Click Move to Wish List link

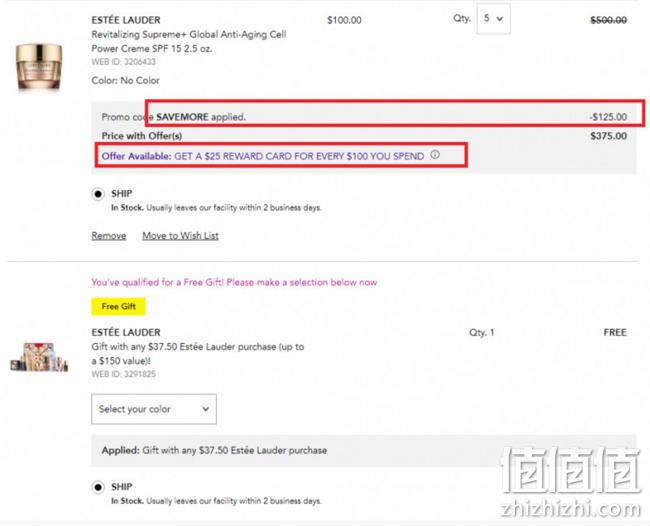(180, 235)
